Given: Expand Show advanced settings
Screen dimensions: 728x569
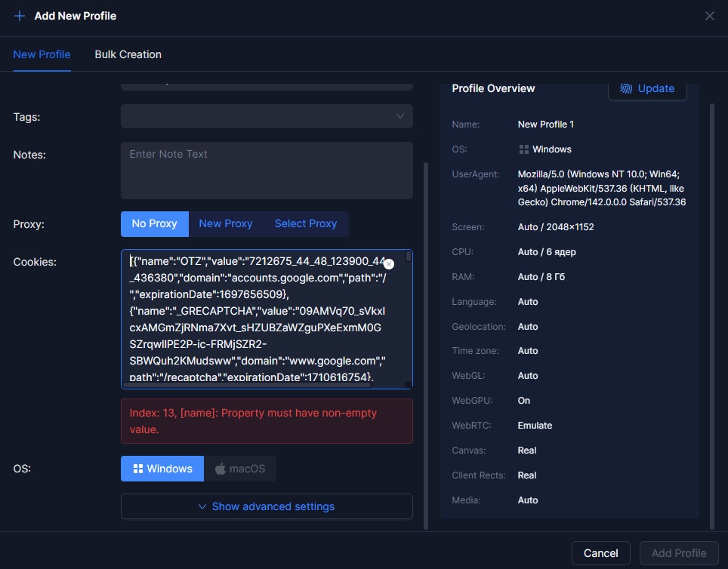Looking at the screenshot, I should 267,506.
